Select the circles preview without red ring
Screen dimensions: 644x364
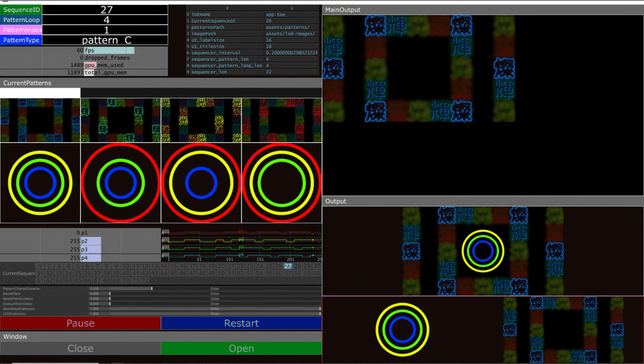pyautogui.click(x=40, y=183)
